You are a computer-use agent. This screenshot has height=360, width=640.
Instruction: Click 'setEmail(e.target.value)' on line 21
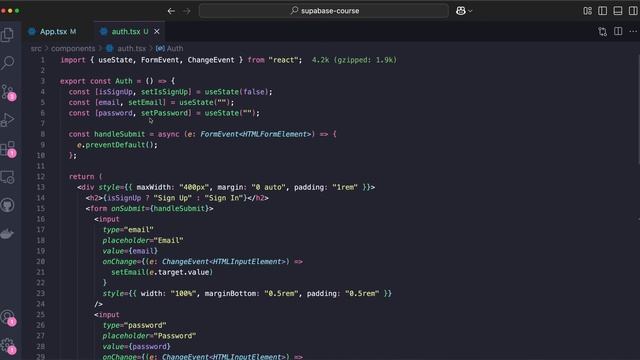coord(162,272)
